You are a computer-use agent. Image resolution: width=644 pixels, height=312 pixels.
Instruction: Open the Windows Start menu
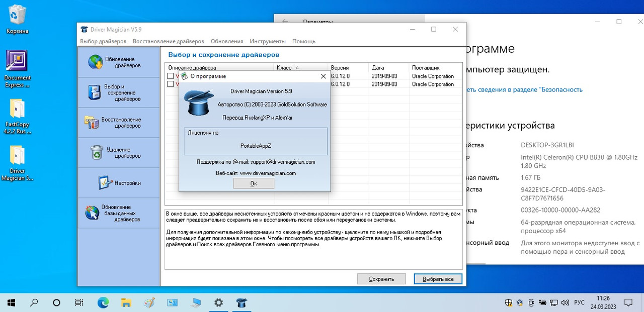(11, 303)
